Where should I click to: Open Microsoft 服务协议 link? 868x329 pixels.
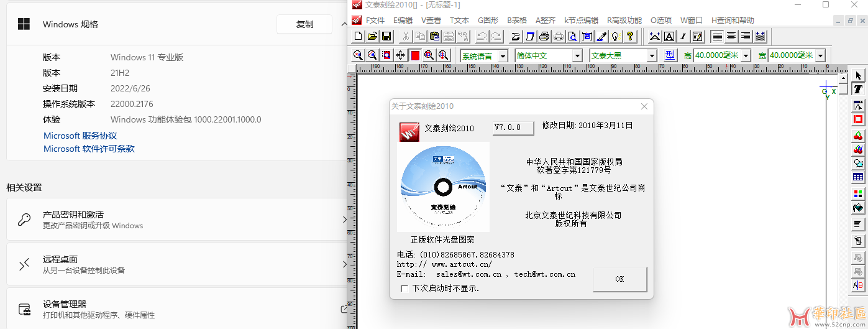coord(80,136)
